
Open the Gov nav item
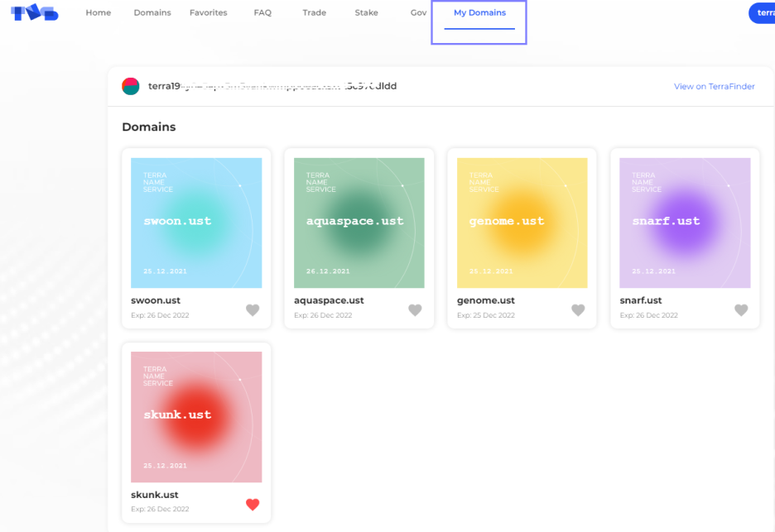tap(418, 13)
